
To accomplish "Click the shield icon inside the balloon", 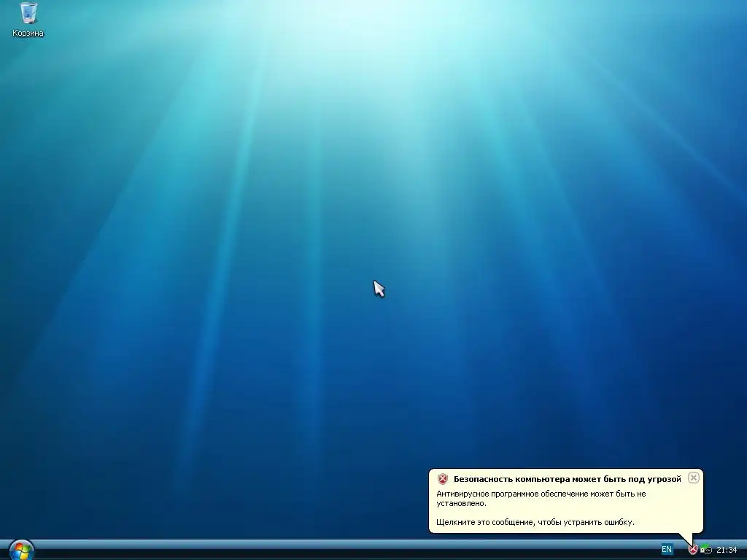I will [443, 479].
